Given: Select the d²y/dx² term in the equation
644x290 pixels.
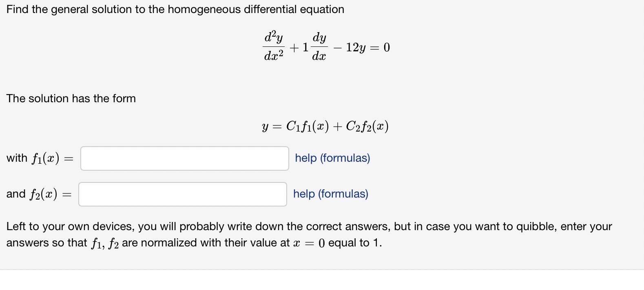Looking at the screenshot, I should coord(274,46).
